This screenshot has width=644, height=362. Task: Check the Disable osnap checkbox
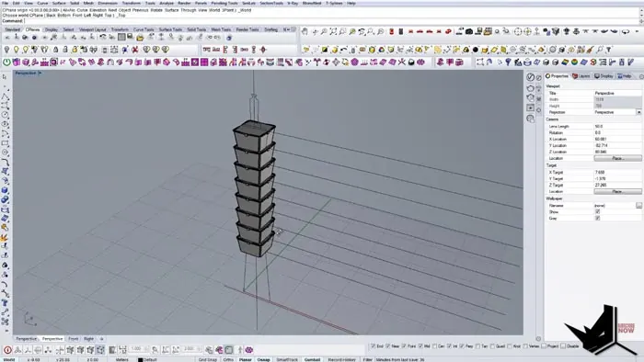tap(563, 346)
